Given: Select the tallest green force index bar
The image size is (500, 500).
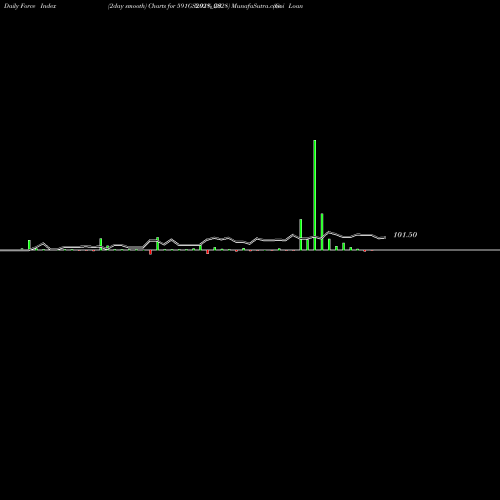Looking at the screenshot, I should (x=315, y=195).
